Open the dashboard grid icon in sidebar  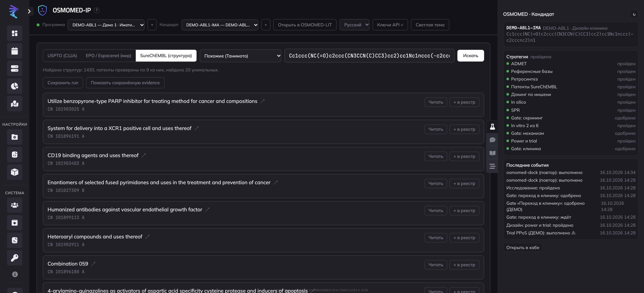14,33
